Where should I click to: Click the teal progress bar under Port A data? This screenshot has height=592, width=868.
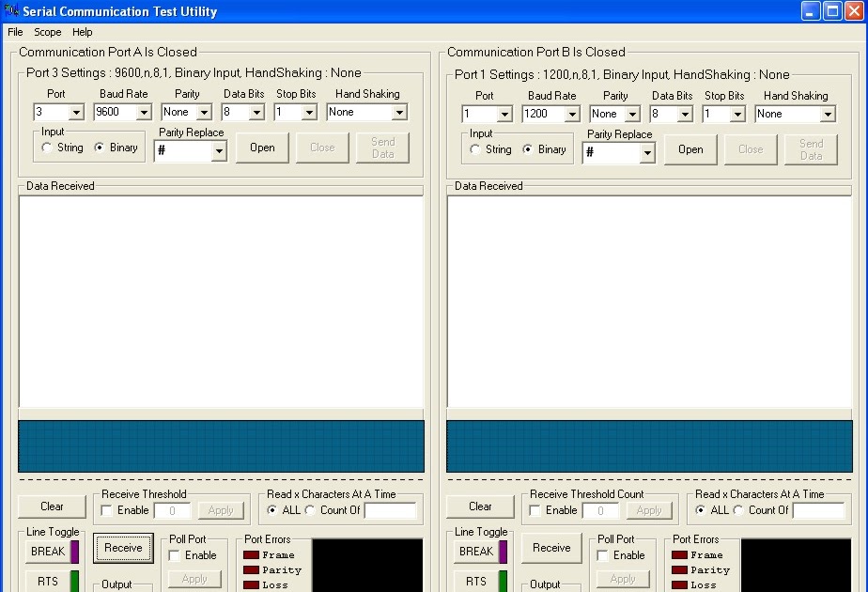pyautogui.click(x=222, y=446)
